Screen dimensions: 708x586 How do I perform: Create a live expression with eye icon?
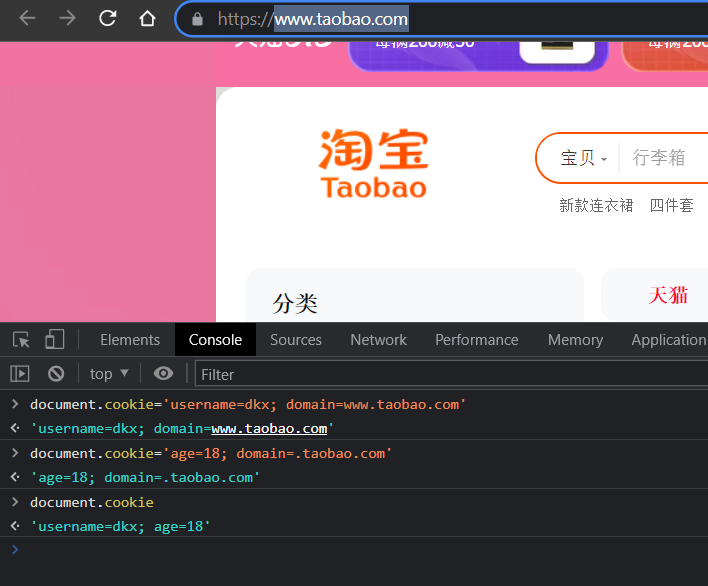(163, 373)
